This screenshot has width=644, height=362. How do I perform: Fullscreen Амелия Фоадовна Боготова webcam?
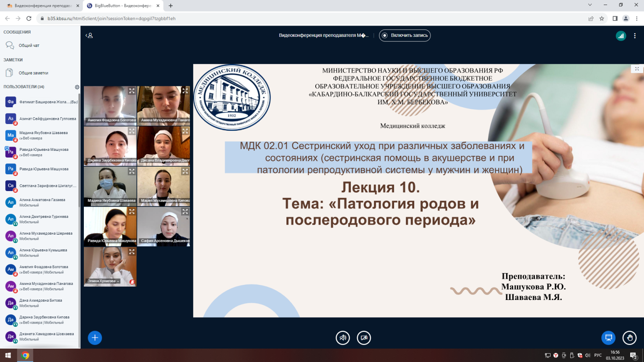coord(132,91)
